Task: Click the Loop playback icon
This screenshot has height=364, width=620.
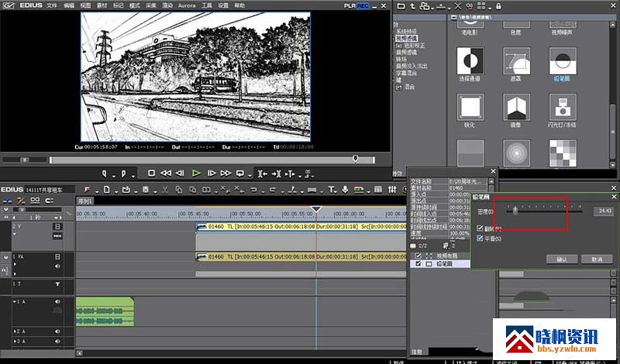Action: pos(240,173)
